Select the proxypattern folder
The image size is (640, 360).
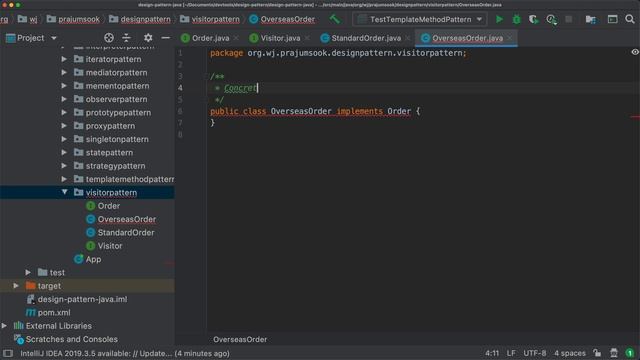click(x=110, y=126)
